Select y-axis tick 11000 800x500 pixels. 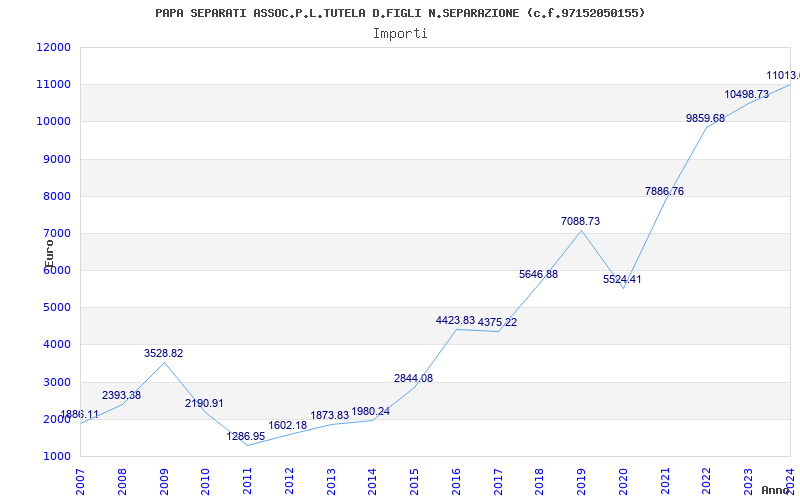(x=54, y=84)
